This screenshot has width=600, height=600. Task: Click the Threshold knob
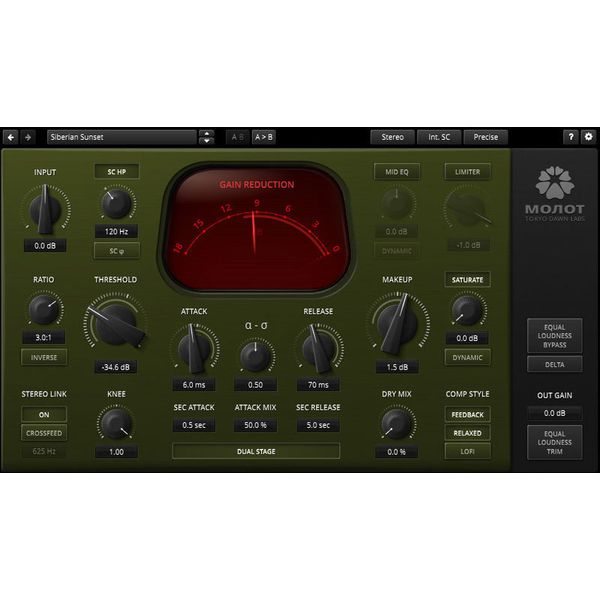tap(116, 323)
